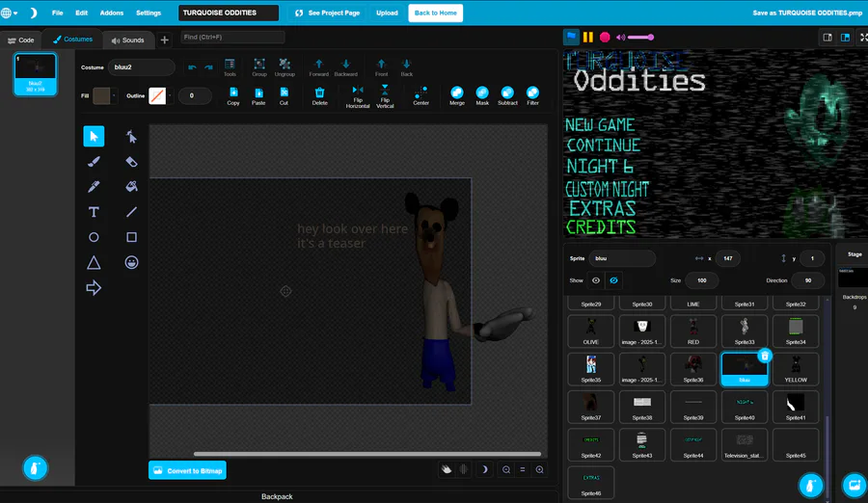Click Convert to Bitmap button

point(188,470)
